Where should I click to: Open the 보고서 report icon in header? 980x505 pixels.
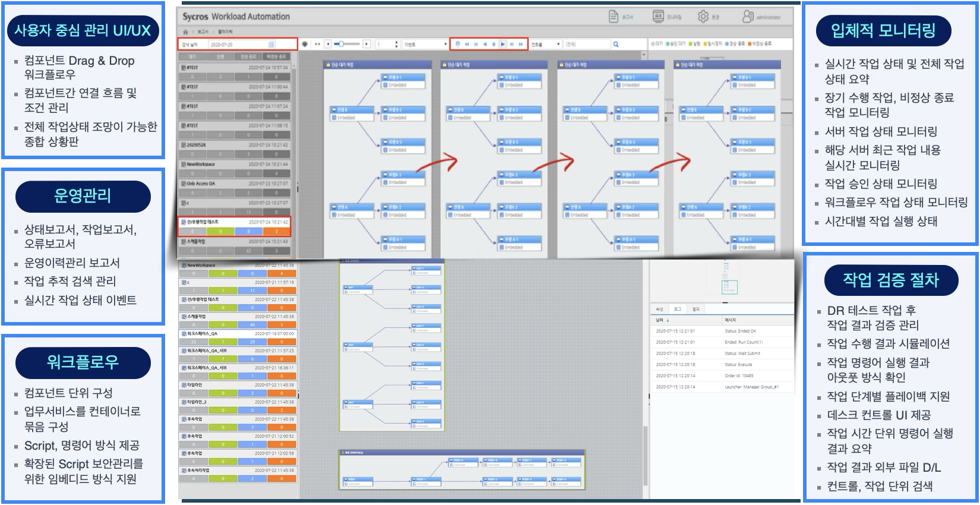point(614,17)
